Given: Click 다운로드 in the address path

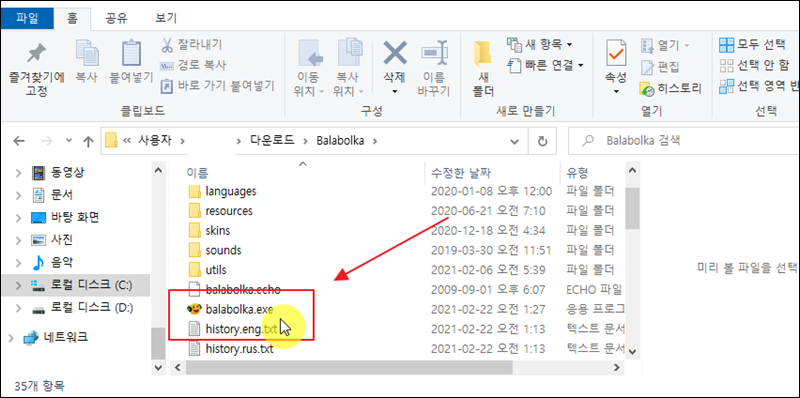Looking at the screenshot, I should pos(272,140).
